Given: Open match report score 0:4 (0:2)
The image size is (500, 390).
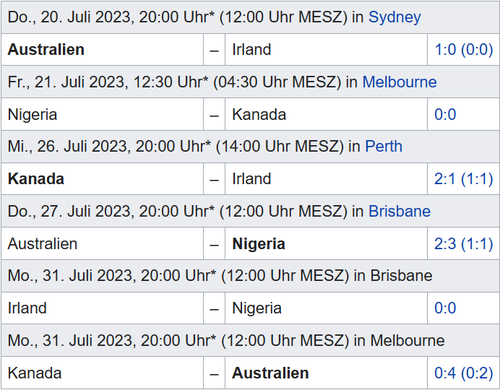Looking at the screenshot, I should coord(464,373).
